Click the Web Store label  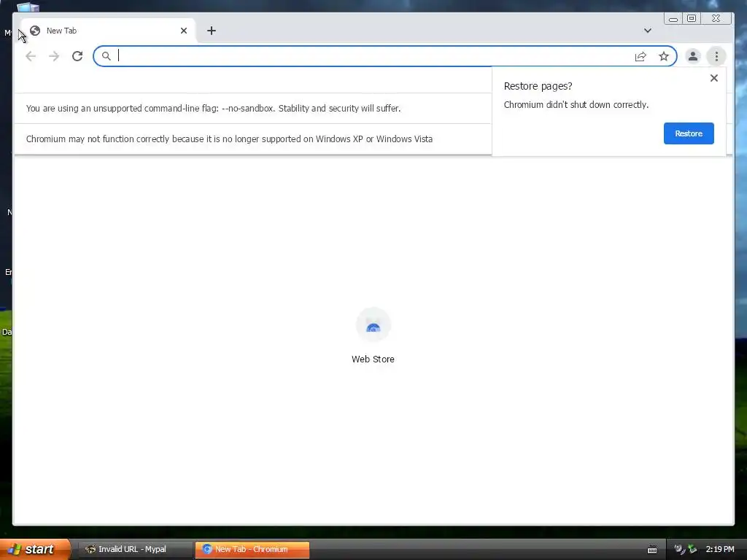click(x=373, y=359)
